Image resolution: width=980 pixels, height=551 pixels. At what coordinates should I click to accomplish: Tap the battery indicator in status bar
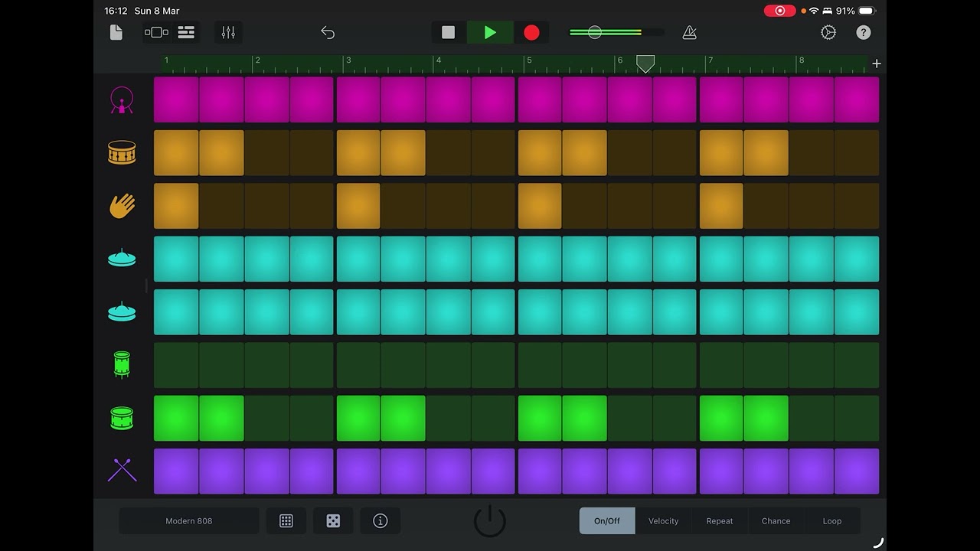[x=866, y=11]
